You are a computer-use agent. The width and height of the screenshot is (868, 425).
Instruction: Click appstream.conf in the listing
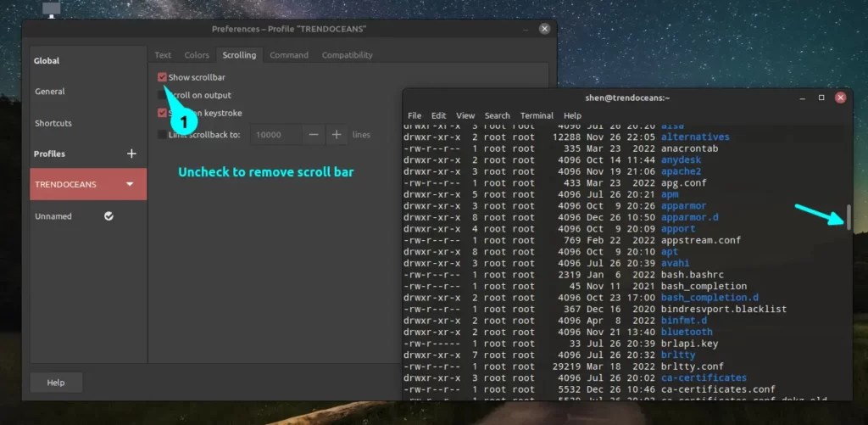coord(701,240)
